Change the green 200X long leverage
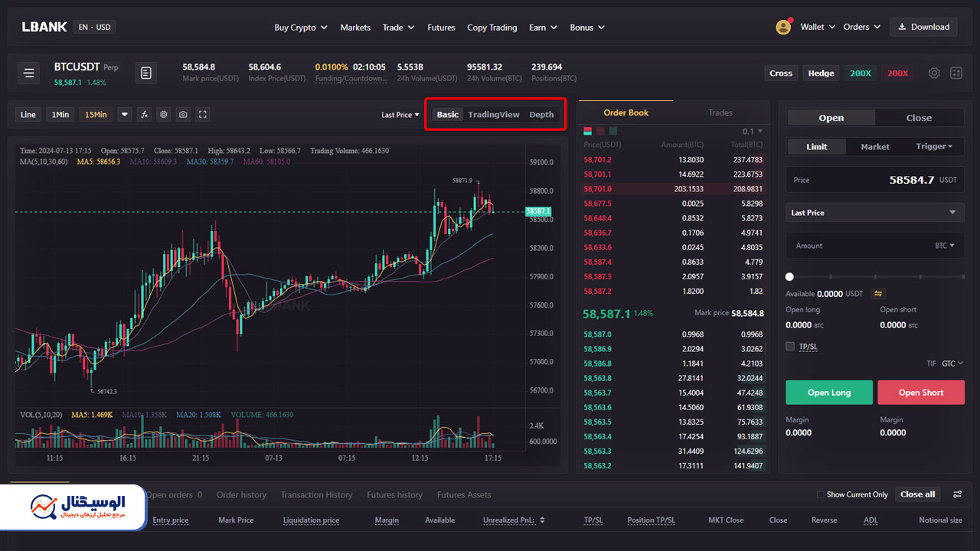This screenshot has height=551, width=980. tap(861, 73)
